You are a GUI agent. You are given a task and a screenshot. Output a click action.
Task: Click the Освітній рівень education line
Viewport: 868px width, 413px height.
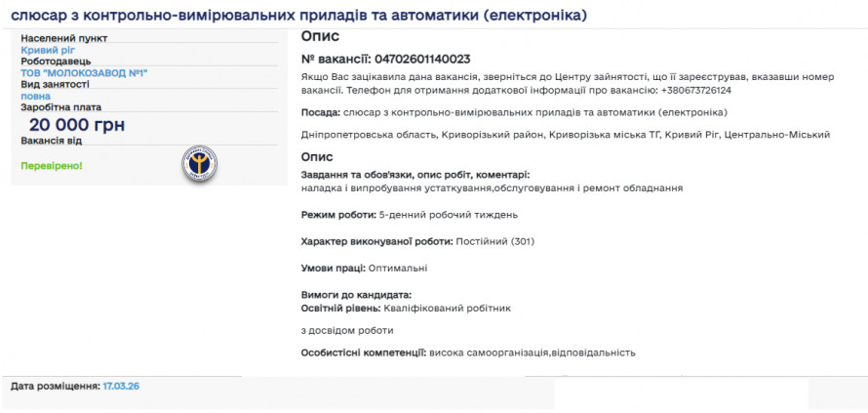(x=406, y=308)
